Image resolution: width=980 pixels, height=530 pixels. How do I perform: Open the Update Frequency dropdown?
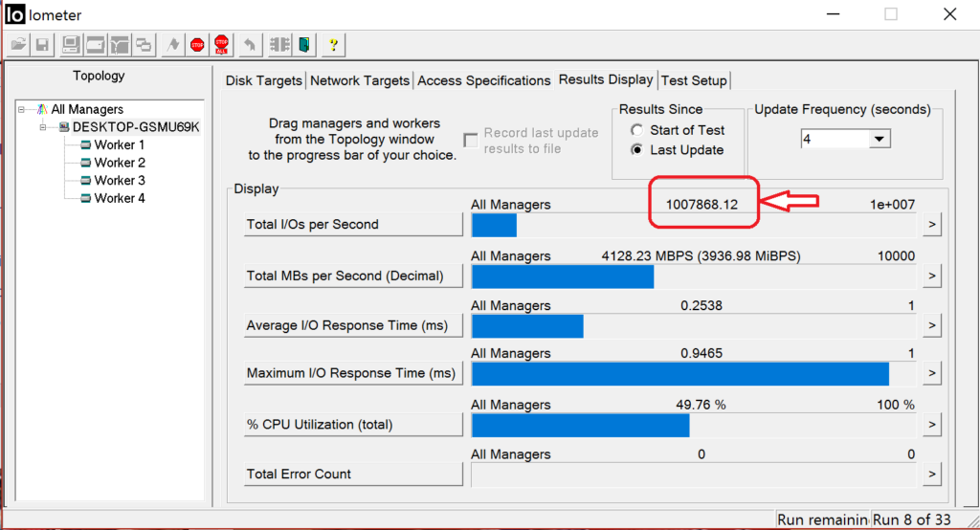[880, 140]
